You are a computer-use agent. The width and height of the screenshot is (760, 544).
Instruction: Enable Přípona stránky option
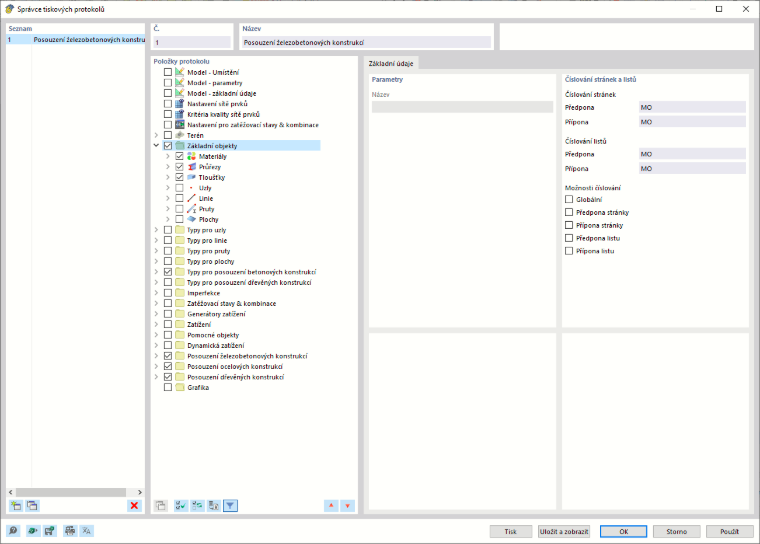(x=569, y=225)
